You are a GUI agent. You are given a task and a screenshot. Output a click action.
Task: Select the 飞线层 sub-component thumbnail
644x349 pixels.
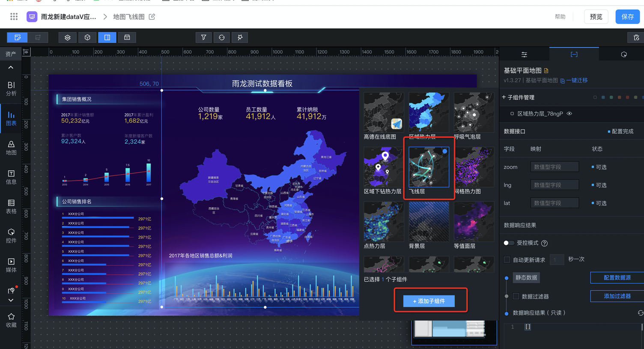point(429,167)
